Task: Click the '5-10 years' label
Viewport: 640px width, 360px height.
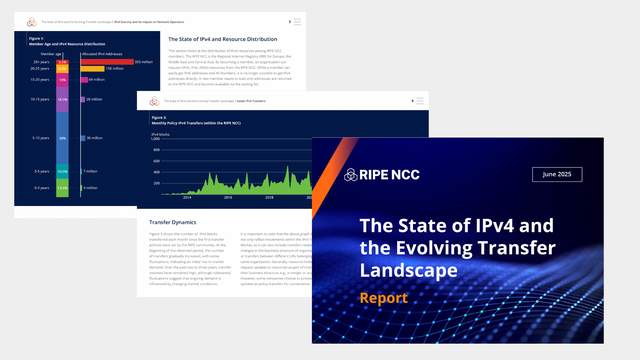Action: click(x=41, y=138)
